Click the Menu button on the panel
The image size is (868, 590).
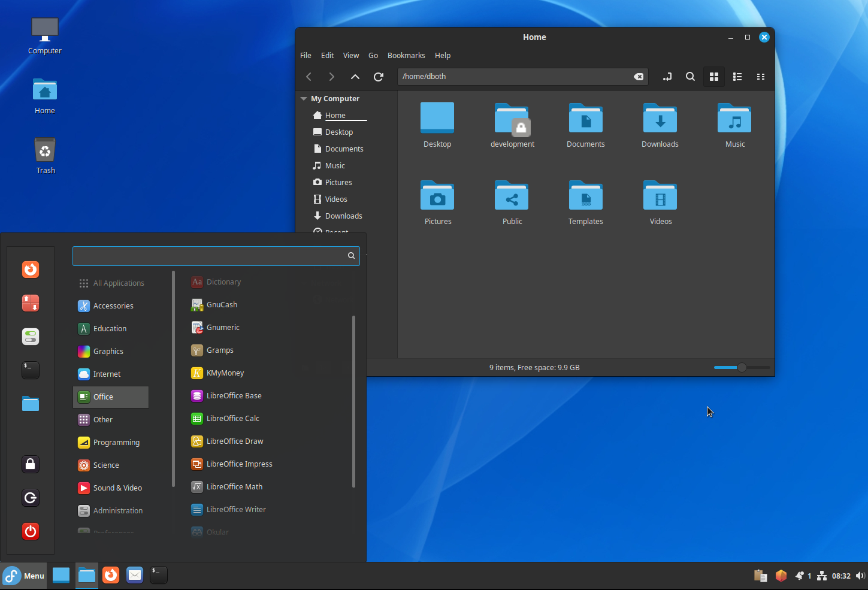(x=24, y=576)
